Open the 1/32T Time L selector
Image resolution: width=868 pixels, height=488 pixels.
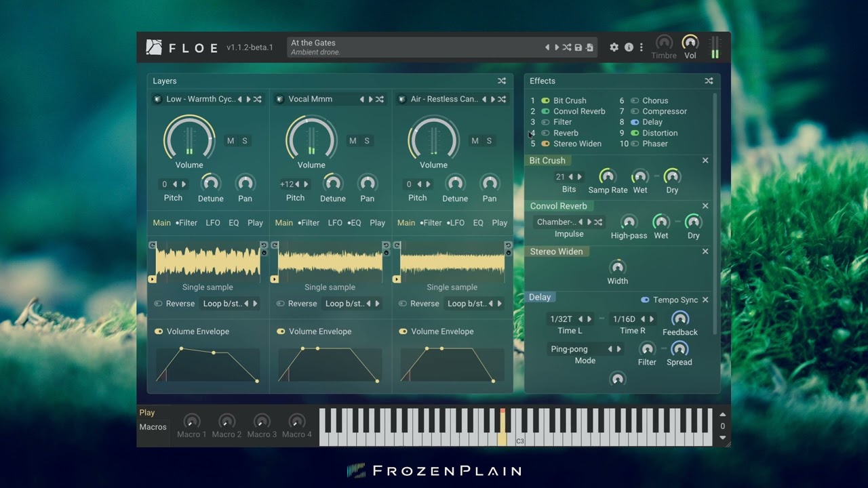tap(561, 319)
